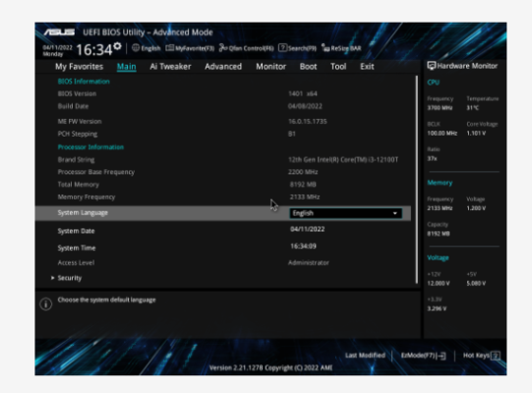532x393 pixels.
Task: Click Processor Base Frequency 2200 MHz value
Action: [x=303, y=172]
